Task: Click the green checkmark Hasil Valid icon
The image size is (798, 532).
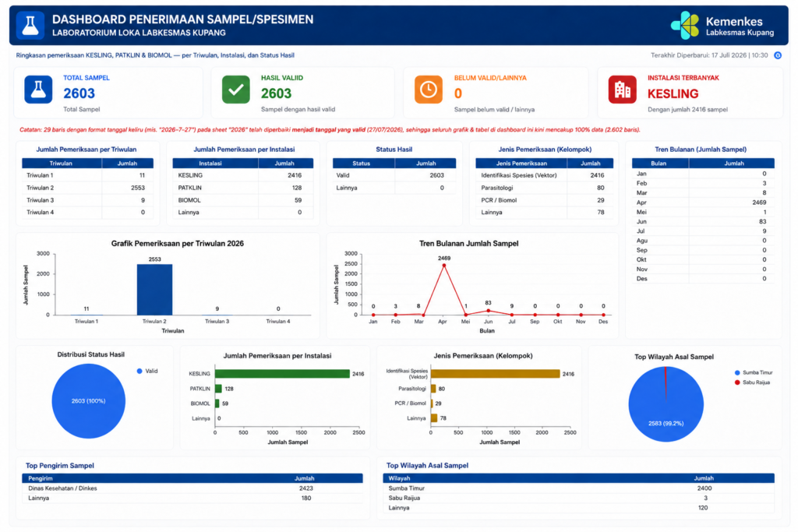Action: click(x=235, y=90)
